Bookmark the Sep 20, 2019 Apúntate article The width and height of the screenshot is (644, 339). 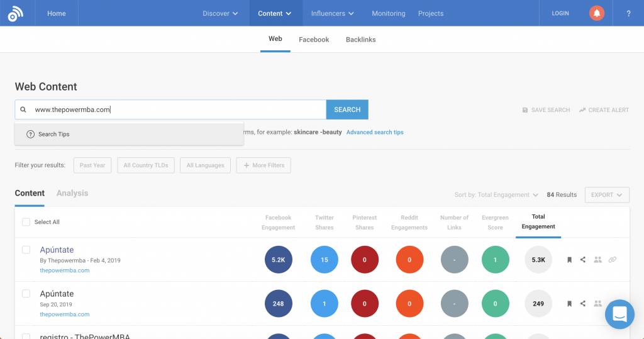pos(569,304)
